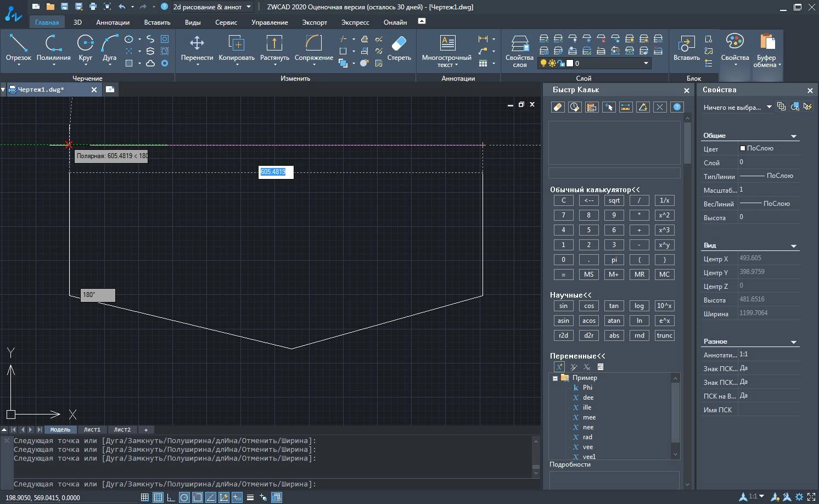Activate the Сопряжение fillet tool
The height and width of the screenshot is (504, 819).
coord(313,48)
